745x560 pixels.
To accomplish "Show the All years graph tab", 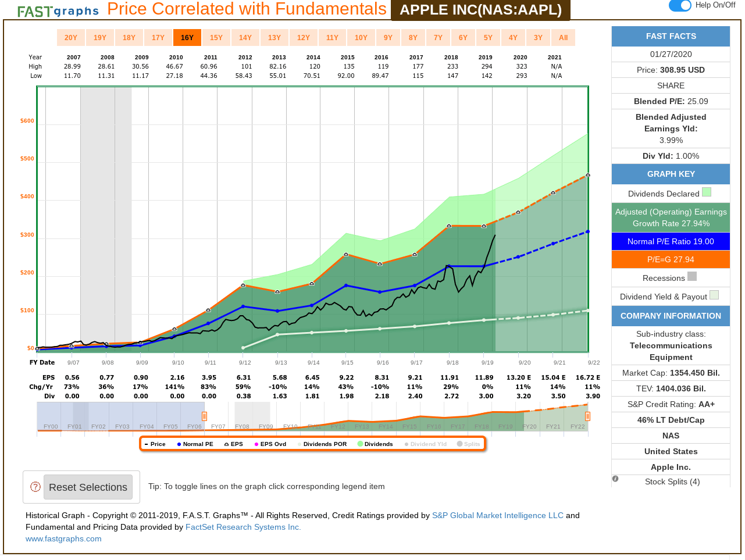I will (x=563, y=38).
